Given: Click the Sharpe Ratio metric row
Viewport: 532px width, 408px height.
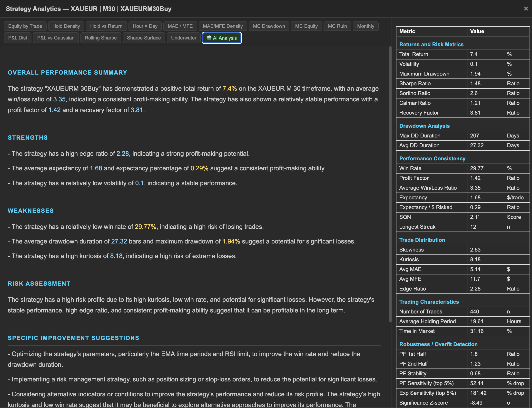Looking at the screenshot, I should (432, 83).
